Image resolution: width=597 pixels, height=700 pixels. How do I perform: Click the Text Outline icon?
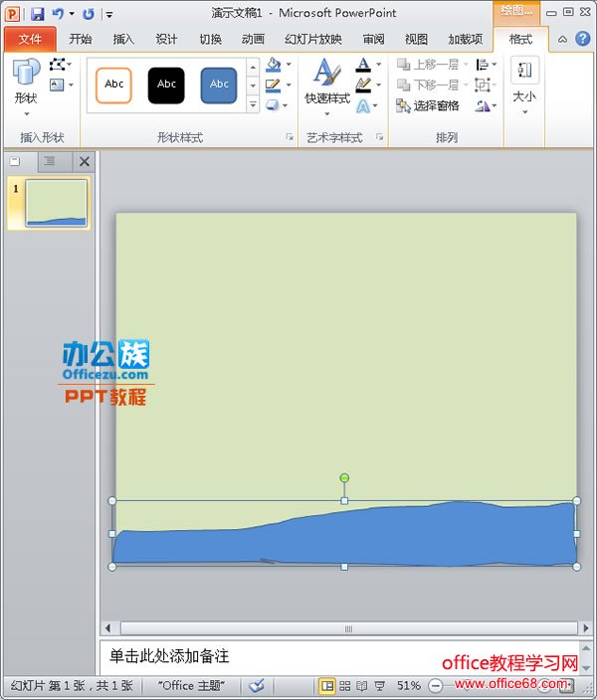[363, 85]
